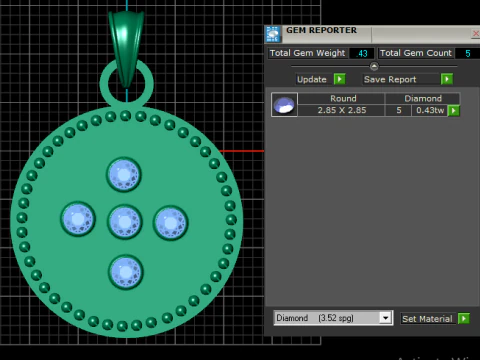Click the 0.43tw weight cell

coord(430,110)
